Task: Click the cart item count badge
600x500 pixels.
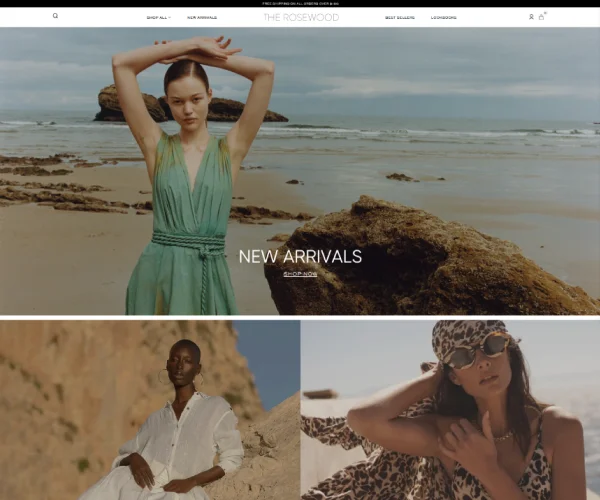Action: point(546,13)
